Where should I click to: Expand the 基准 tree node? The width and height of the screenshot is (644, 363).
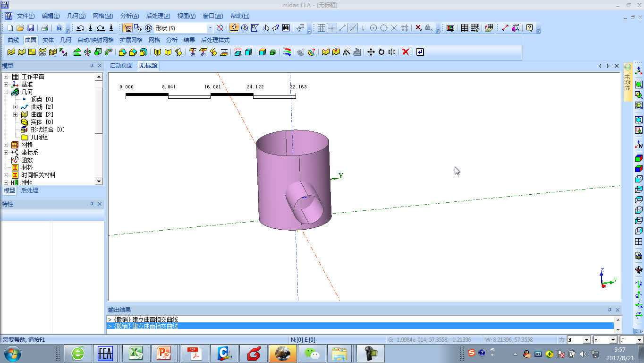(x=6, y=84)
